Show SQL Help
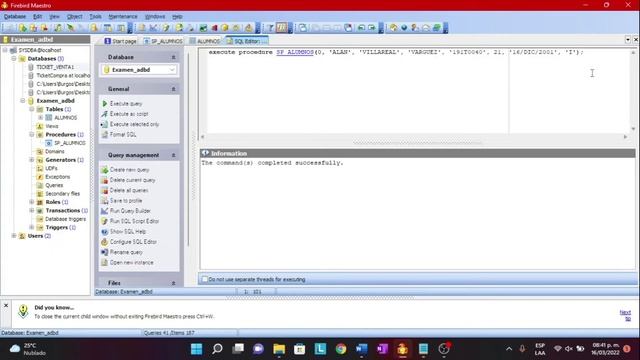 tap(127, 231)
